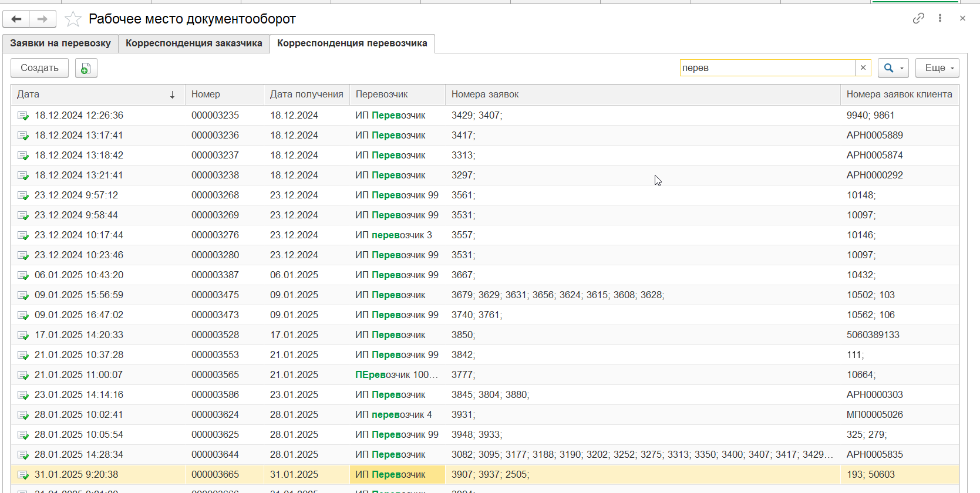
Task: Sort by Дата получения column header
Action: [307, 94]
